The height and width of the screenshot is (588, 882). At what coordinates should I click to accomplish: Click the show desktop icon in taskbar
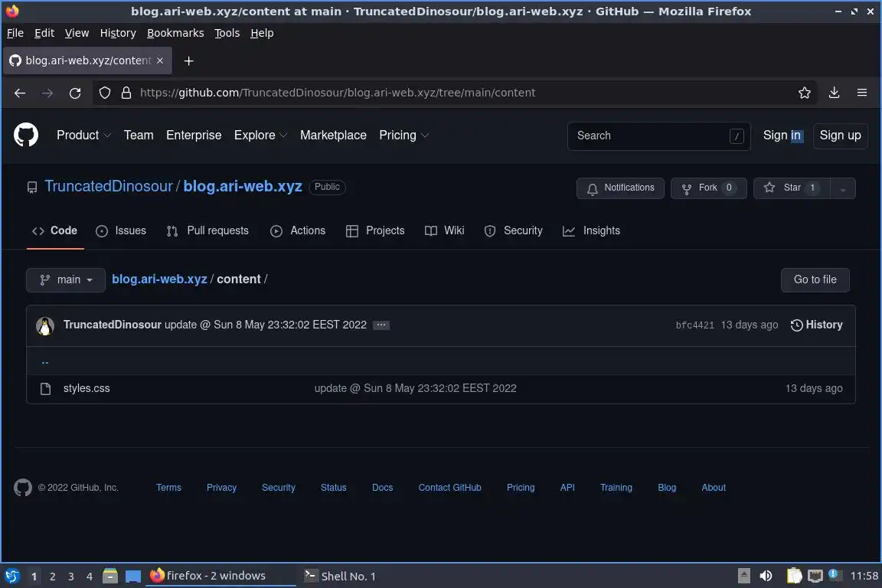132,577
